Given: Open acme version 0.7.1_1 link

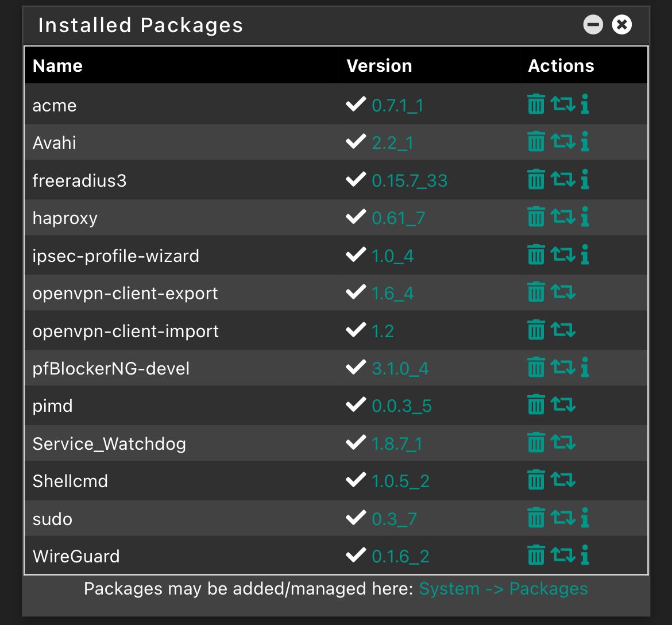Looking at the screenshot, I should (x=397, y=106).
